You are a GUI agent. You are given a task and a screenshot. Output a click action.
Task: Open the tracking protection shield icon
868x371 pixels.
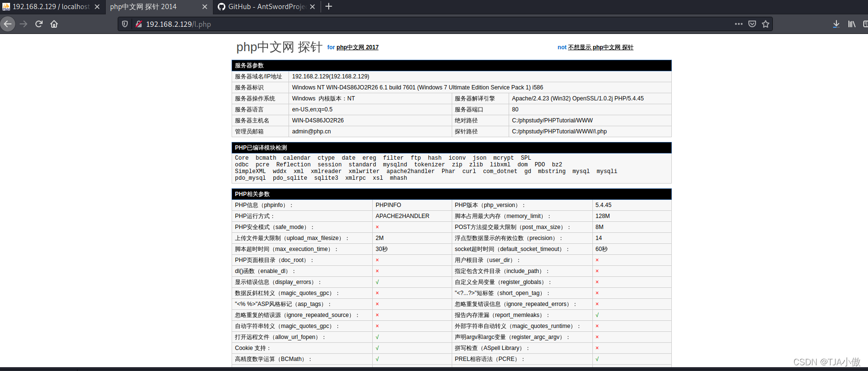[x=125, y=24]
